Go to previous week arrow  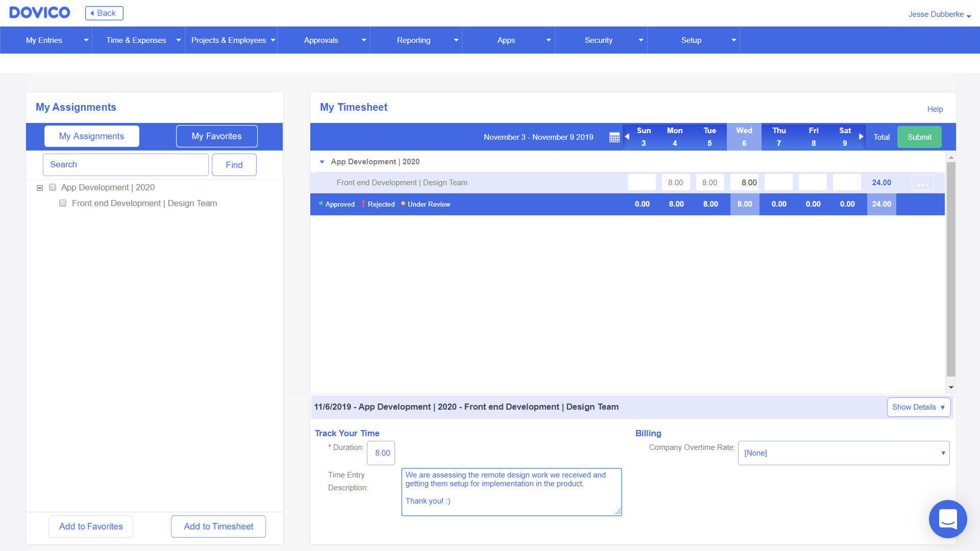click(x=627, y=137)
